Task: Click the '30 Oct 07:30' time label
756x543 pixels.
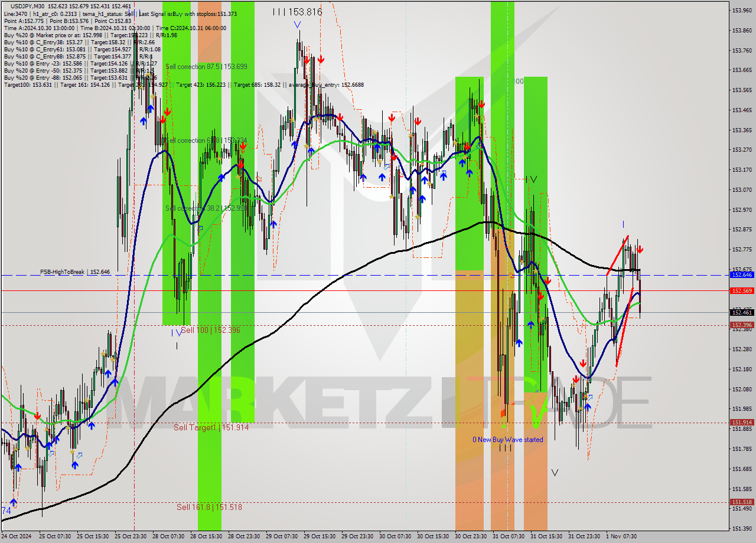Action: [x=395, y=537]
